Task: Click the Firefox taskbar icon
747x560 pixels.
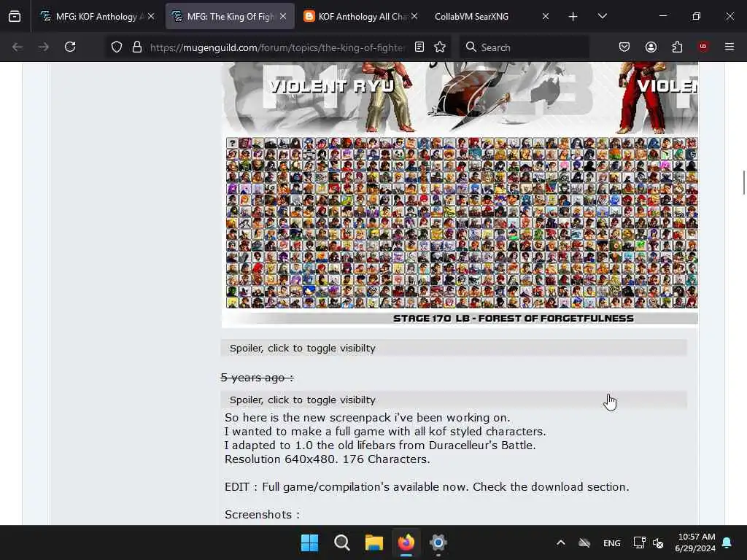Action: [x=406, y=542]
